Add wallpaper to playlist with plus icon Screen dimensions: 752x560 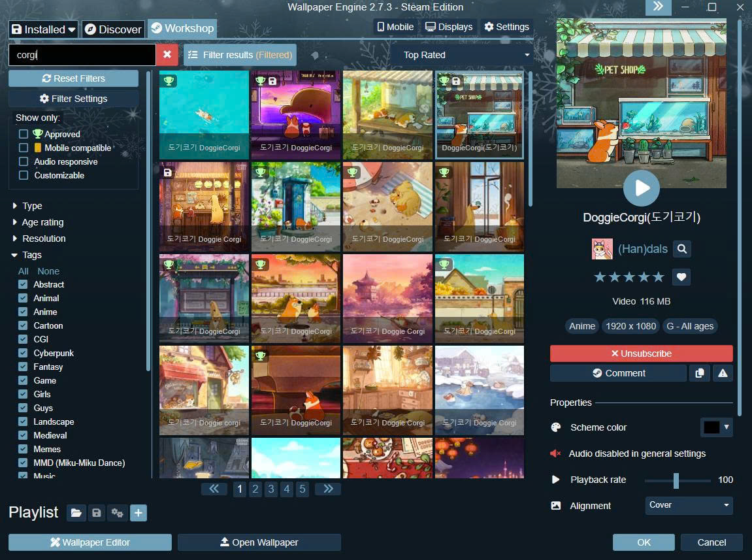(138, 513)
